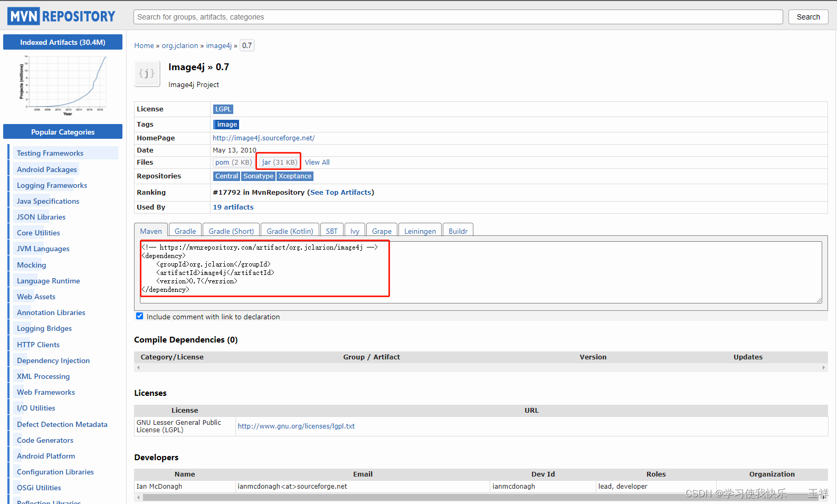Viewport: 837px width, 504px height.
Task: Open Language Runtime category
Action: pyautogui.click(x=49, y=281)
